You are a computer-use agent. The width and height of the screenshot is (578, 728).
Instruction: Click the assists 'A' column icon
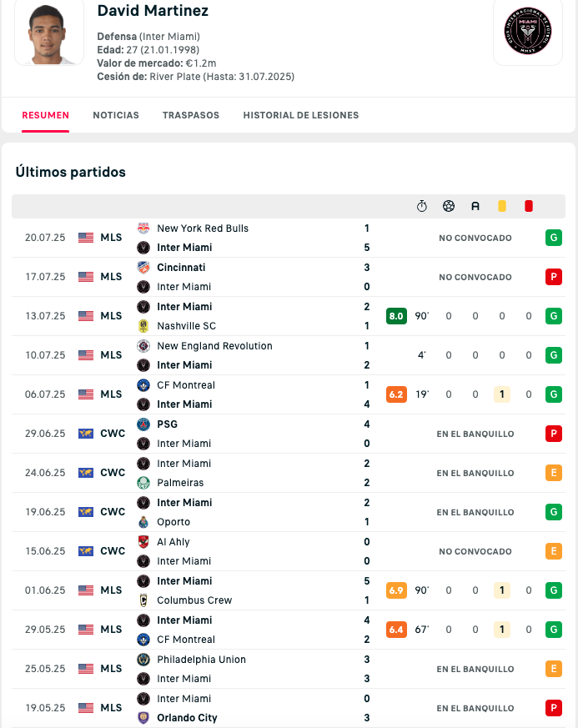(475, 206)
